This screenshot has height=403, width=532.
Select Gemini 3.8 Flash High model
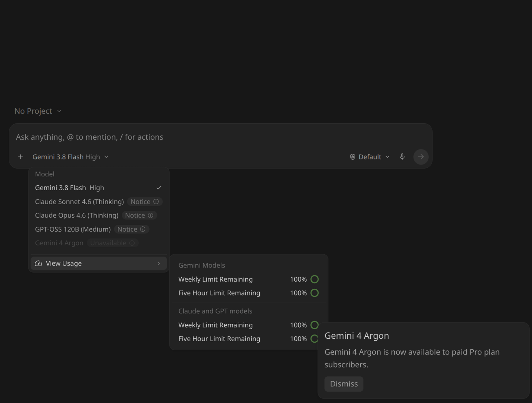pyautogui.click(x=99, y=188)
